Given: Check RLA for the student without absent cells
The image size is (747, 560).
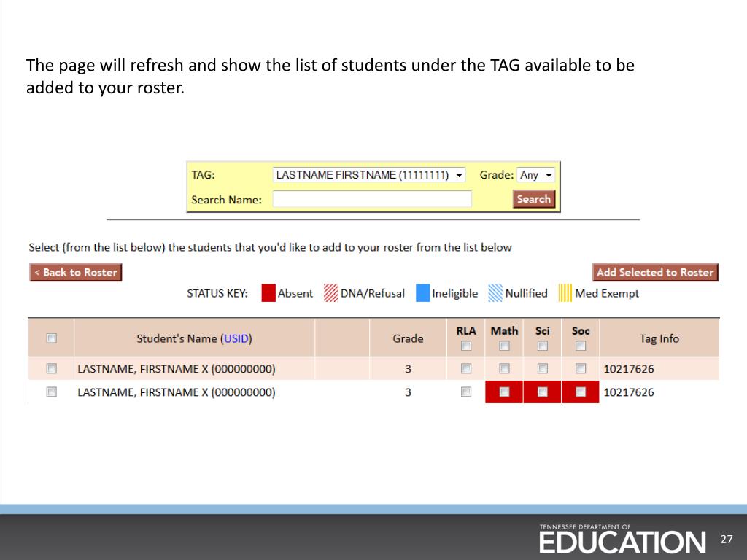Looking at the screenshot, I should click(466, 368).
